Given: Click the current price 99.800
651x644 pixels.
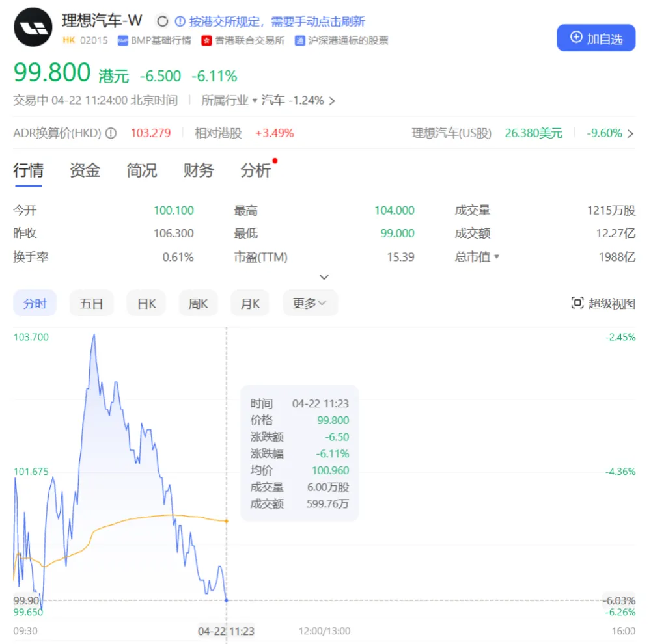Looking at the screenshot, I should point(52,72).
